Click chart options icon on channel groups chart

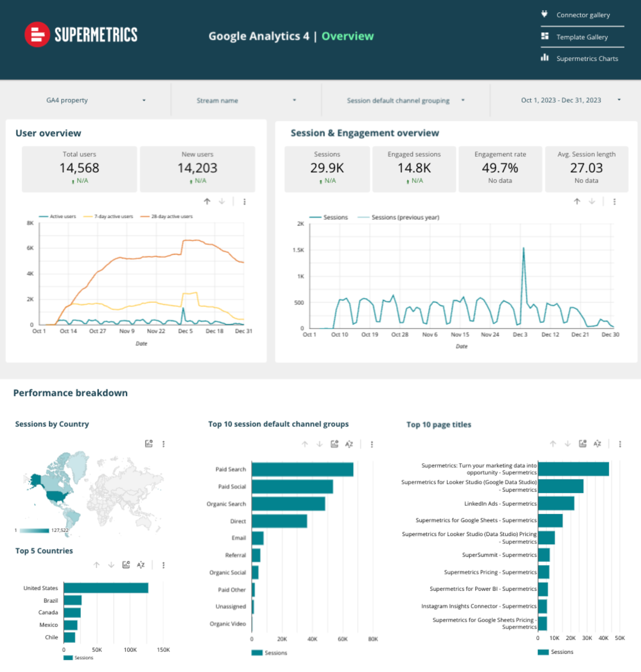(334, 444)
